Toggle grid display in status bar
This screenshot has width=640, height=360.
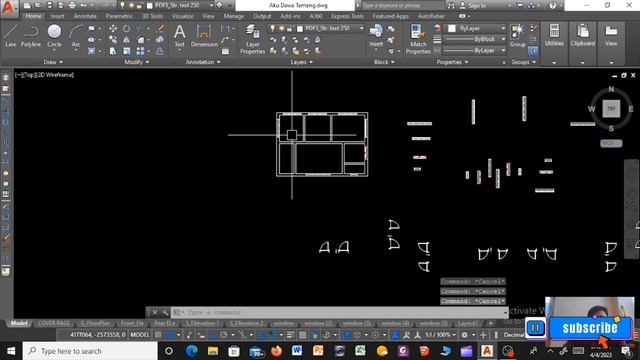(158, 335)
